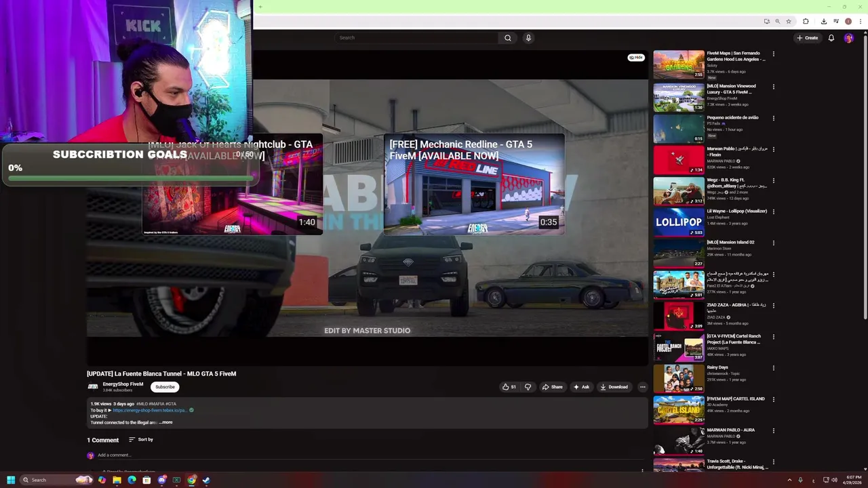Open options for Wegz B.B. King video
Viewport: 868px width, 488px height.
click(773, 180)
